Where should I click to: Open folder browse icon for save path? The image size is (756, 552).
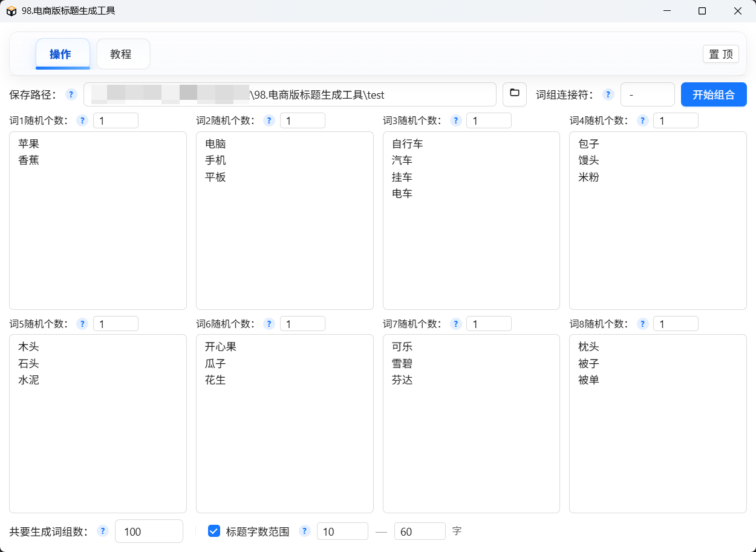pyautogui.click(x=515, y=94)
